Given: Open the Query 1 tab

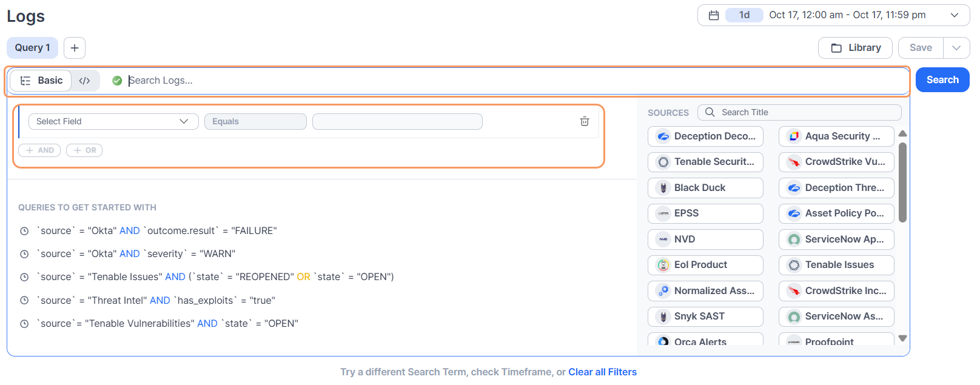Looking at the screenshot, I should [x=33, y=48].
